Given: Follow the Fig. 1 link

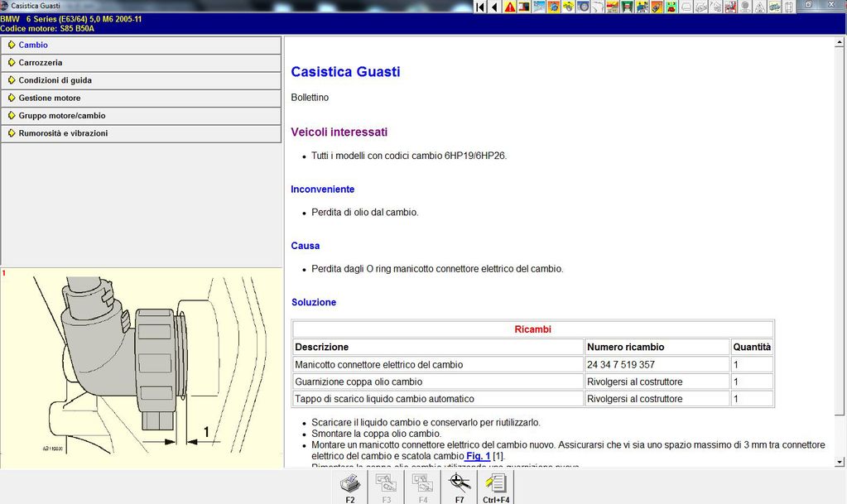Looking at the screenshot, I should pyautogui.click(x=478, y=456).
